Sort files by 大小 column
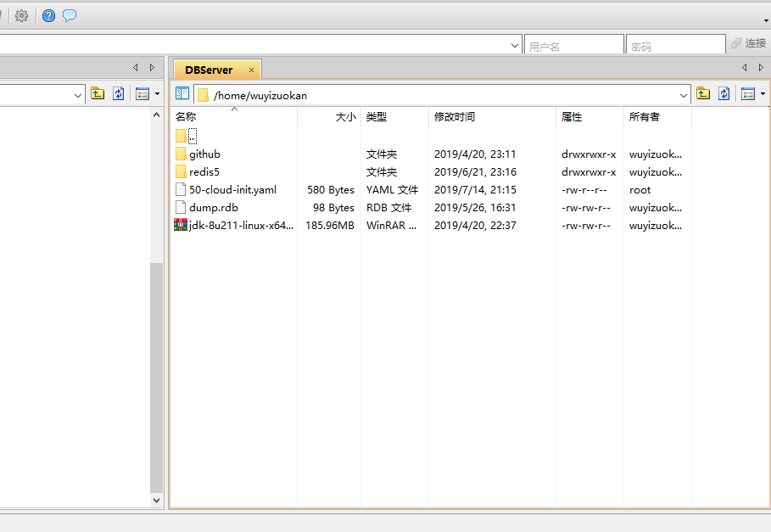The image size is (771, 532). coord(329,117)
